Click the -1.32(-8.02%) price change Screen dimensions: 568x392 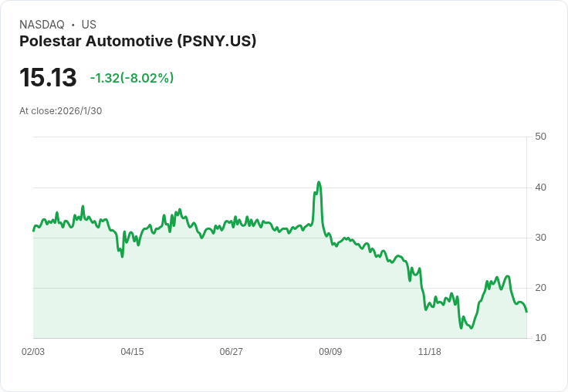132,78
